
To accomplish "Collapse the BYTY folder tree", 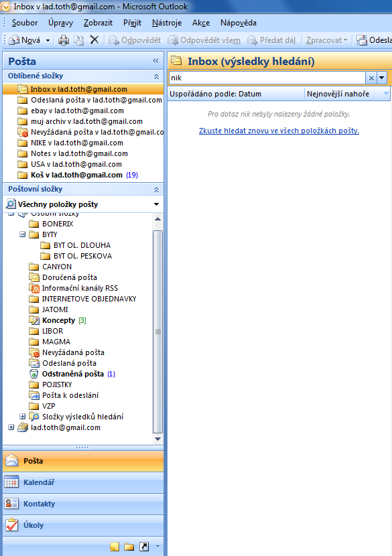I will (22, 234).
